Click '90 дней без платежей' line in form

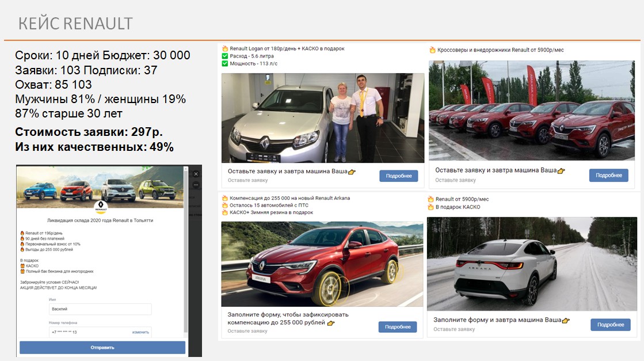coord(45,238)
